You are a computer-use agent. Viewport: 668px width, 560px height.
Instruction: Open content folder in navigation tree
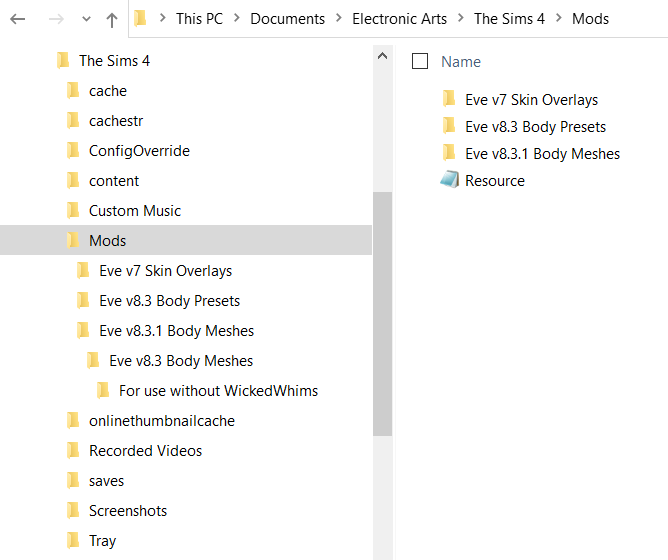114,181
